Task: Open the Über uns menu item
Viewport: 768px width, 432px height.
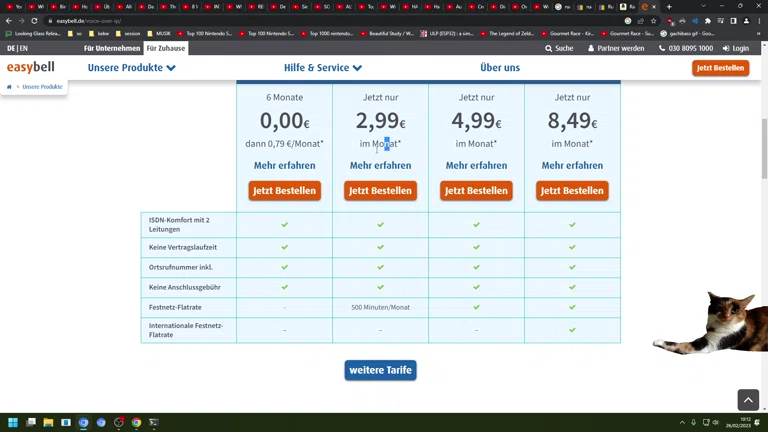Action: (x=500, y=68)
